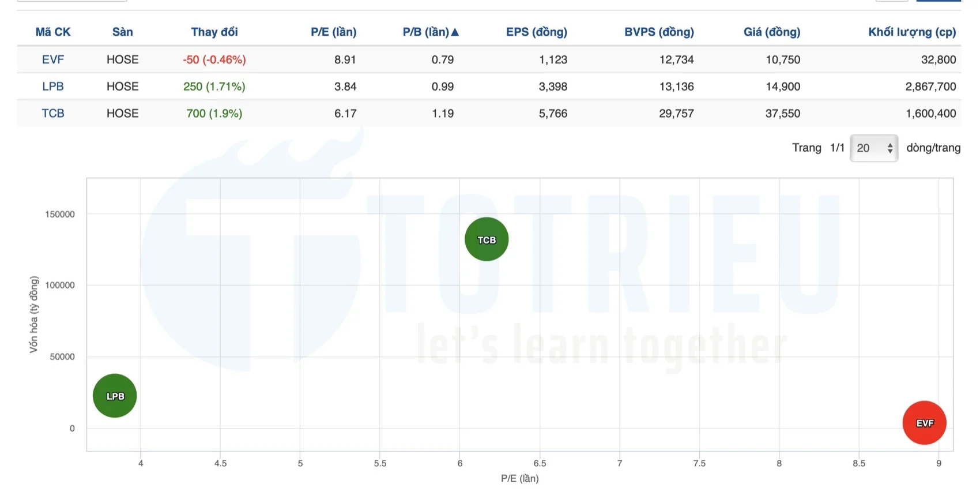This screenshot has width=980, height=499.
Task: Sort by Khối lượng (cp) column header
Action: [912, 32]
